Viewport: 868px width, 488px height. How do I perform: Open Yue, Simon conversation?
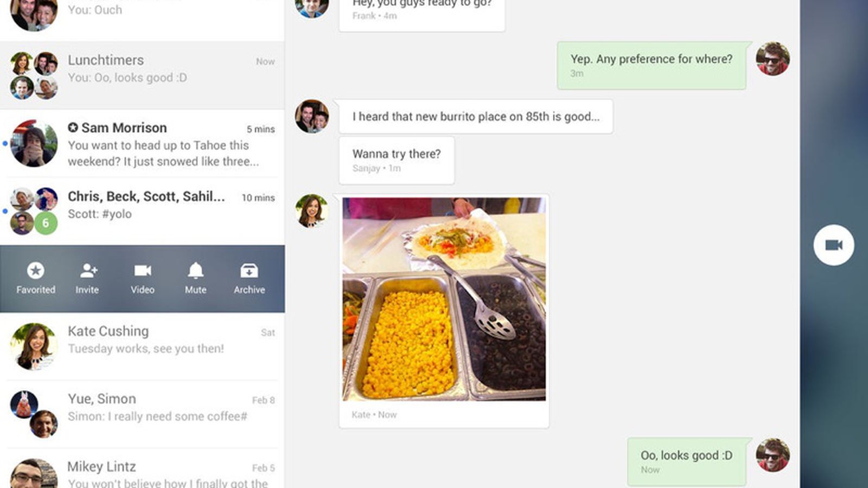pos(142,414)
